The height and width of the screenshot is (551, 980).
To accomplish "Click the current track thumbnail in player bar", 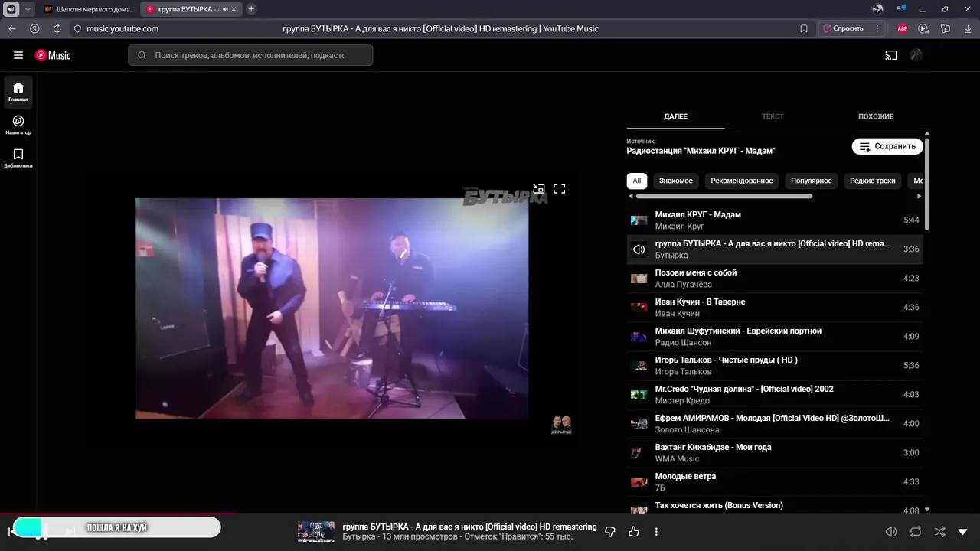I will 316,531.
